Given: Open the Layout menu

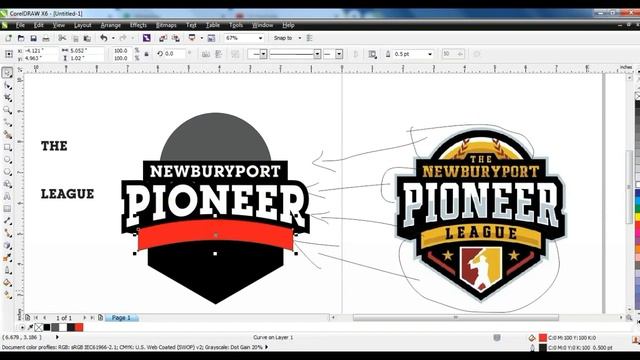Looking at the screenshot, I should [x=82, y=25].
